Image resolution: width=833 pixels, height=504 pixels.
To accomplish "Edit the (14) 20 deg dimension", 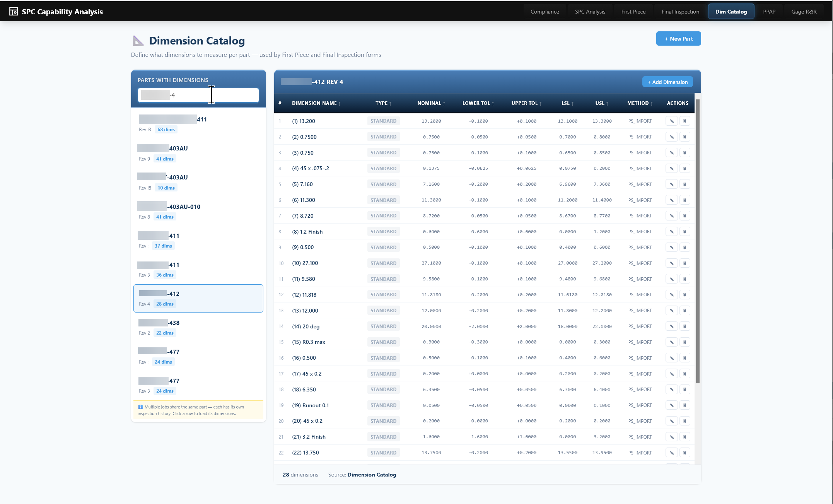I will pos(672,326).
